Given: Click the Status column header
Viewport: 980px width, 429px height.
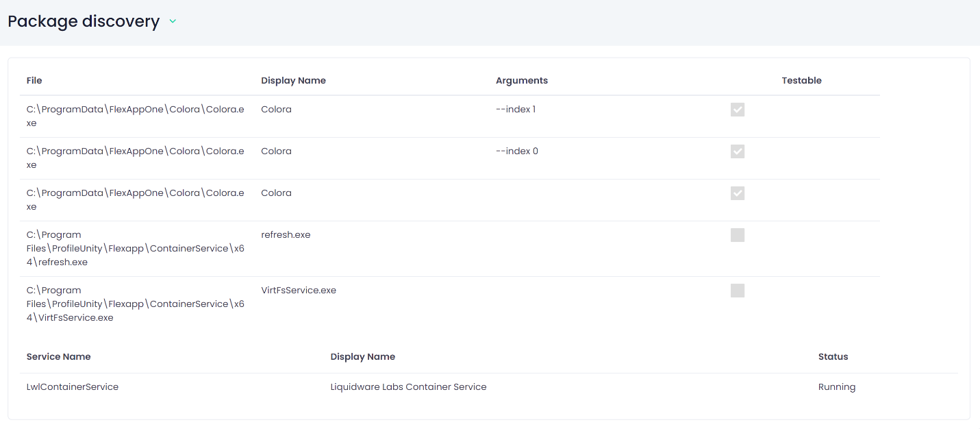Looking at the screenshot, I should [x=833, y=356].
